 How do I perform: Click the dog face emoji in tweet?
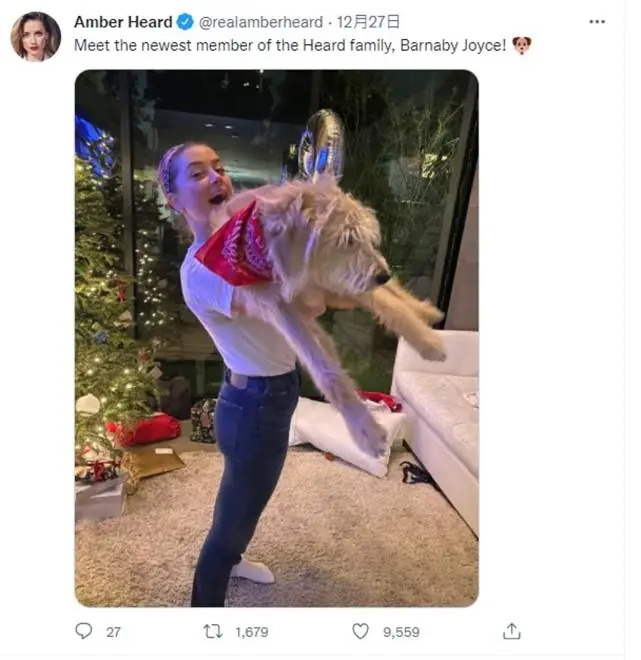[521, 45]
